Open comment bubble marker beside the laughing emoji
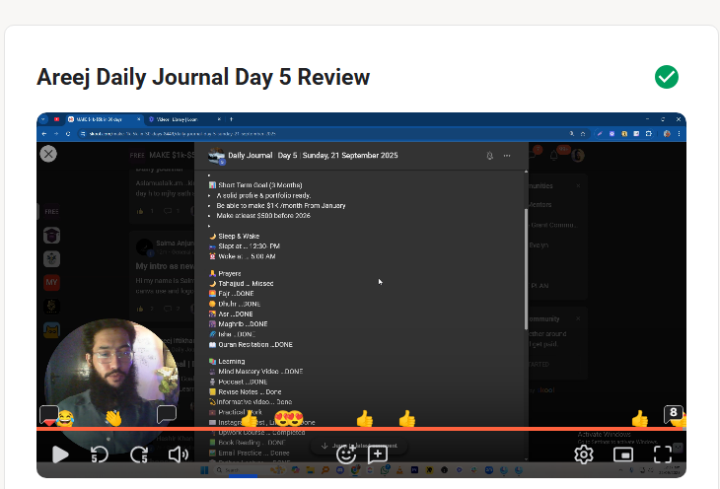 point(47,413)
